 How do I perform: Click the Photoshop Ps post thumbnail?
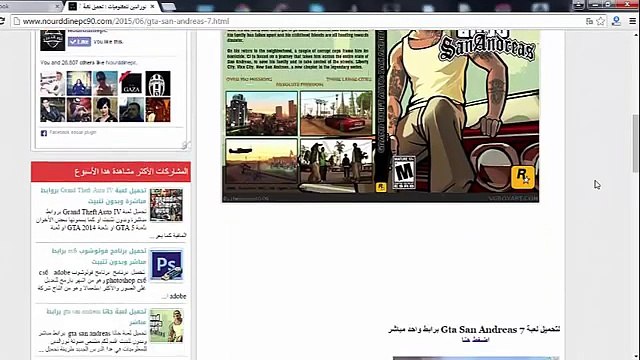click(166, 265)
